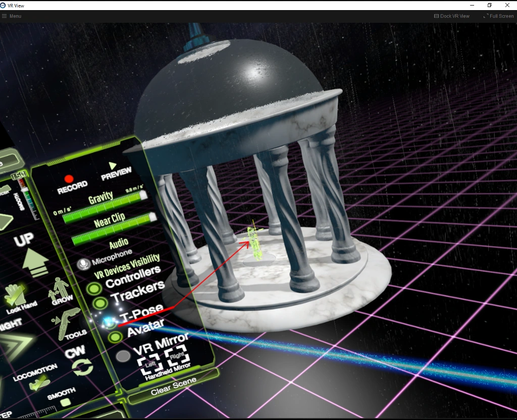Click the VR View app icon in title bar
The height and width of the screenshot is (420, 517).
[x=3, y=5]
